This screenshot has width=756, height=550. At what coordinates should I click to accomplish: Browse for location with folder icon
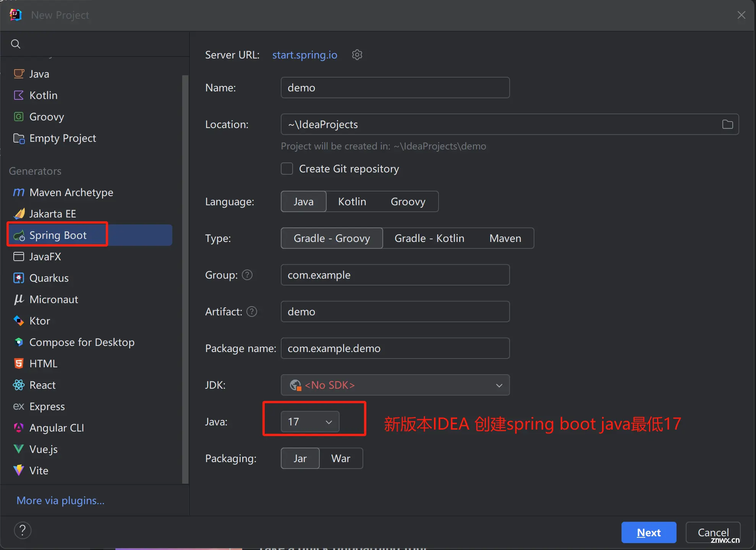(727, 125)
